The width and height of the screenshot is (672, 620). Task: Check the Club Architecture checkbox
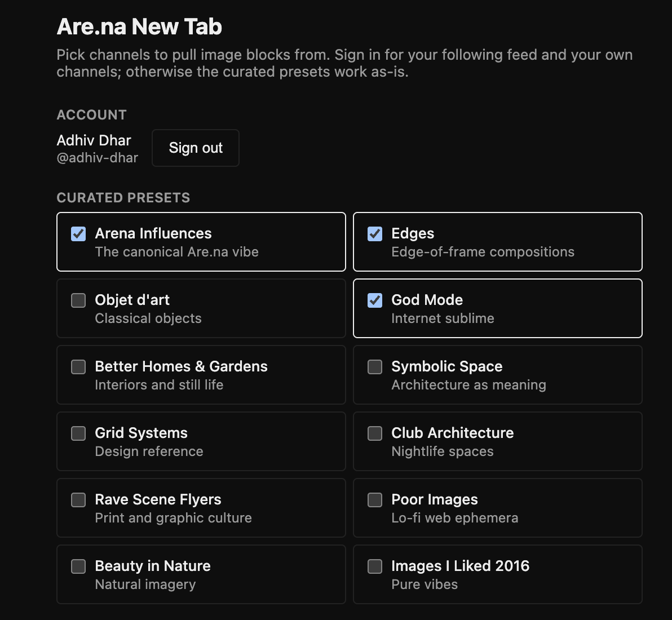tap(375, 433)
